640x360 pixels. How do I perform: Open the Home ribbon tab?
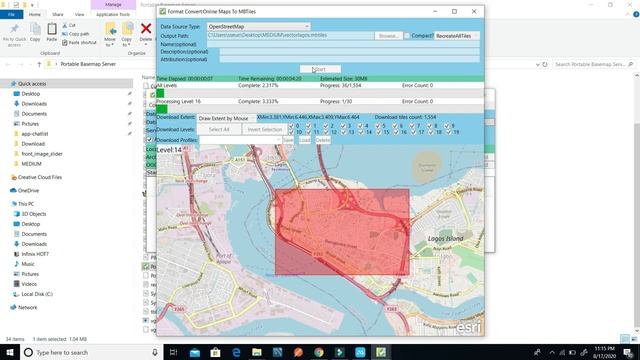pyautogui.click(x=35, y=14)
